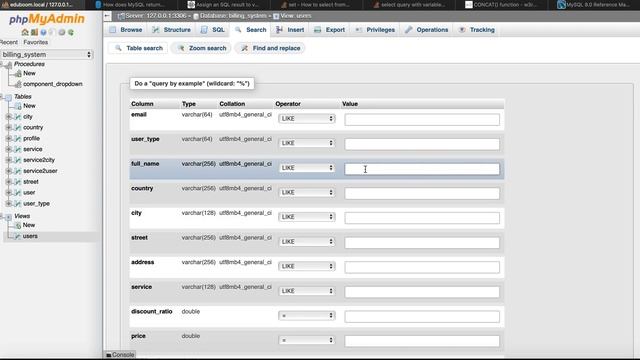Click the phpMyAdmin home icon

25,32
